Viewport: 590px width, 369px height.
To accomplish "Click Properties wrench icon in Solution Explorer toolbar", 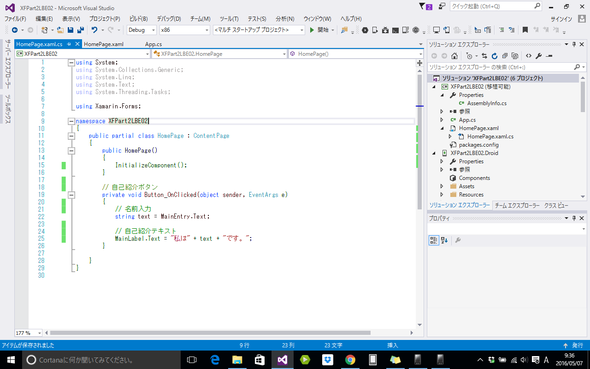I will pos(539,56).
